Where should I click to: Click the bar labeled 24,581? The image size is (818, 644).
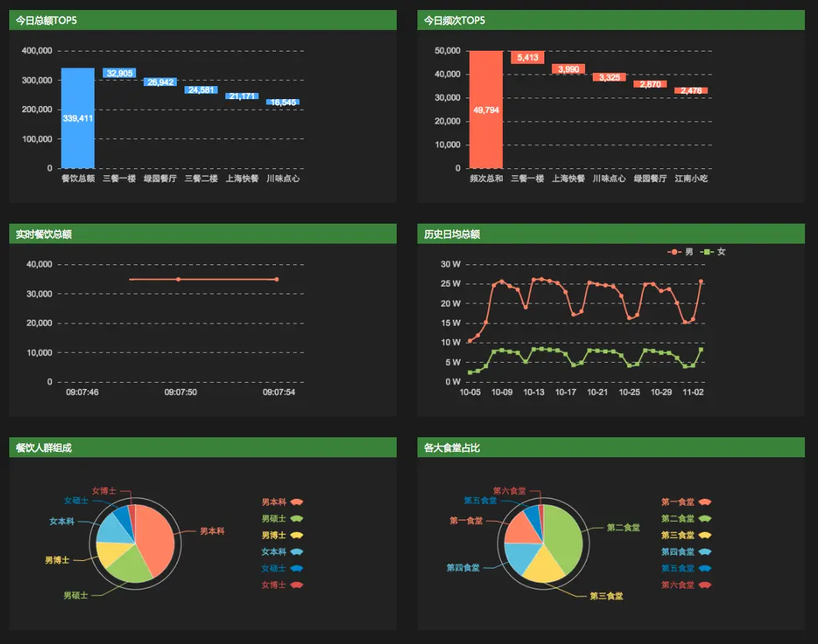click(201, 90)
